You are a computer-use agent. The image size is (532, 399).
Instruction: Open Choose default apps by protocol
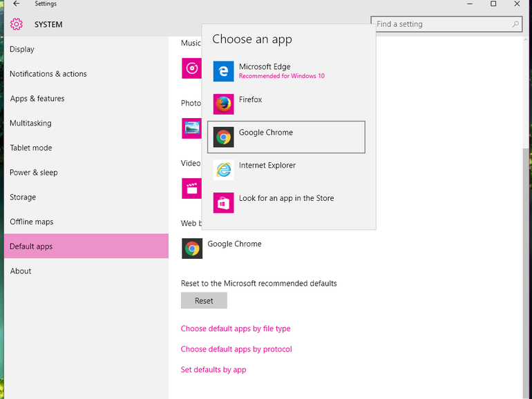[236, 349]
